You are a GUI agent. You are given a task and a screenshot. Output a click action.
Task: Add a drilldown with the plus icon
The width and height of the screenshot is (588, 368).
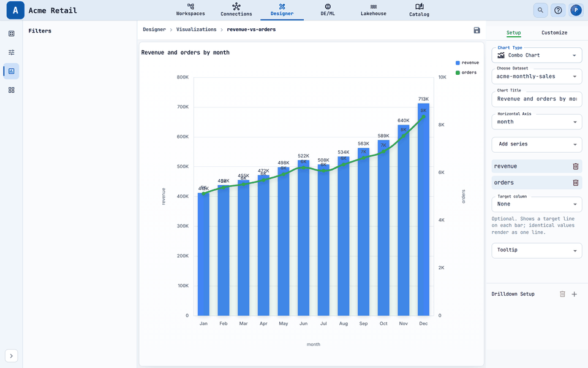click(574, 294)
